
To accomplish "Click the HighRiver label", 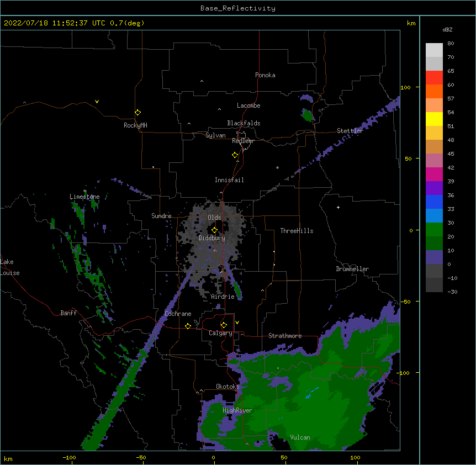I will tap(237, 410).
